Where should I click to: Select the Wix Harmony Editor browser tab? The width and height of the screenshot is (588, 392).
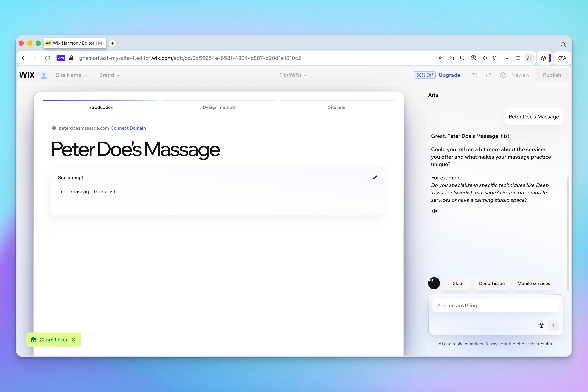75,43
